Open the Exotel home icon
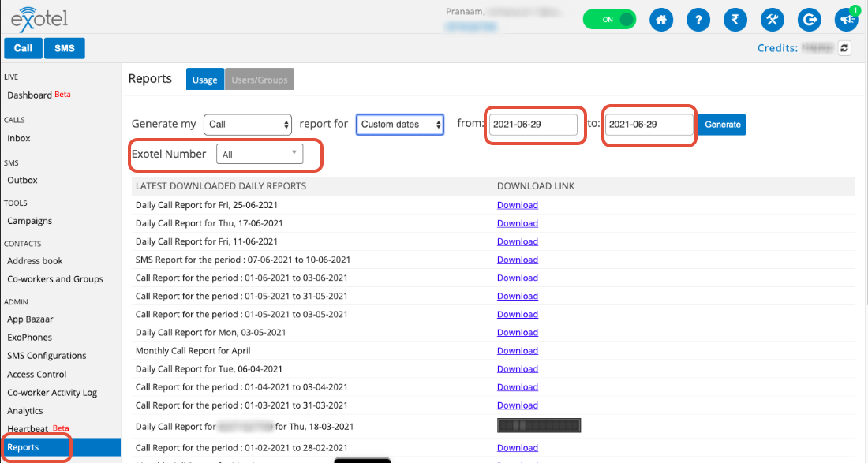This screenshot has height=463, width=868. click(x=661, y=20)
